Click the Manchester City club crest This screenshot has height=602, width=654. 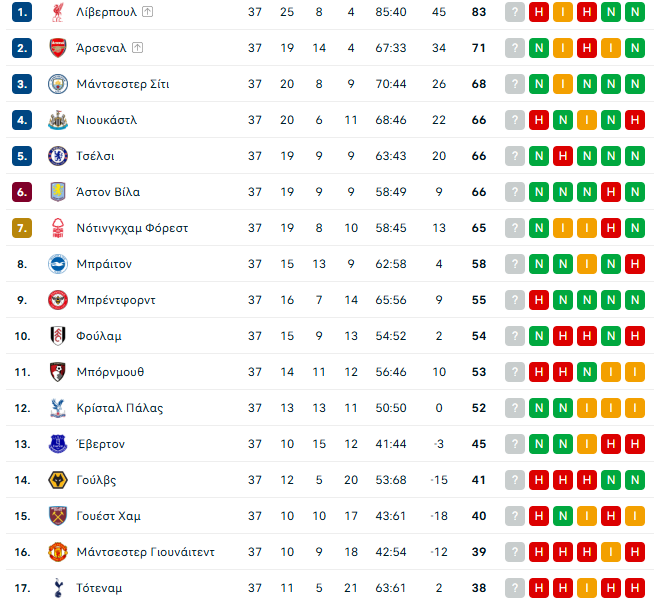(58, 84)
